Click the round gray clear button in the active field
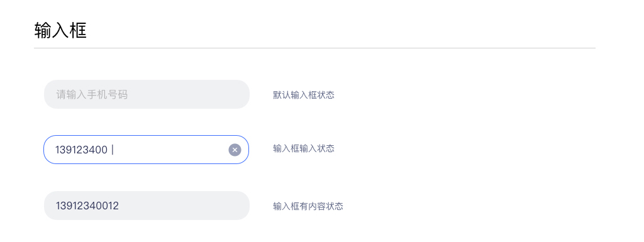The height and width of the screenshot is (242, 644). tap(235, 150)
